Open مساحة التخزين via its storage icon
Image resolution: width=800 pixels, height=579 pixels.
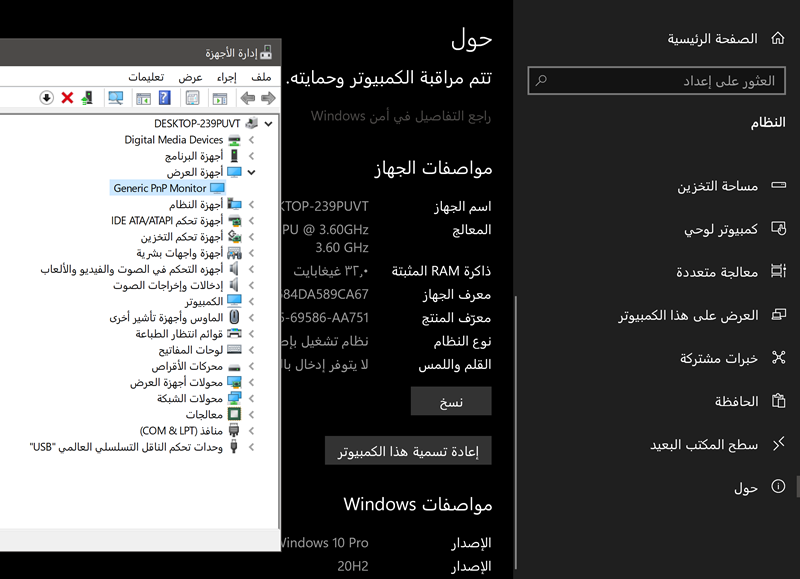[779, 185]
